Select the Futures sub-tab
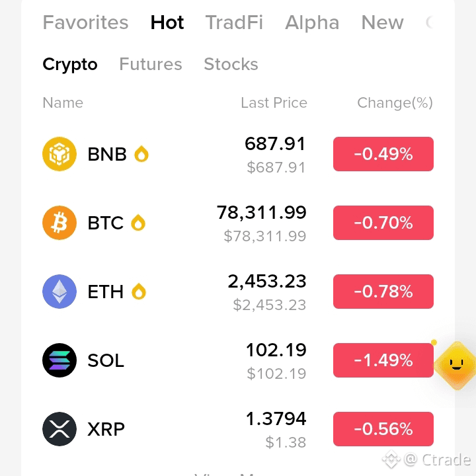The image size is (476, 476). tap(151, 64)
